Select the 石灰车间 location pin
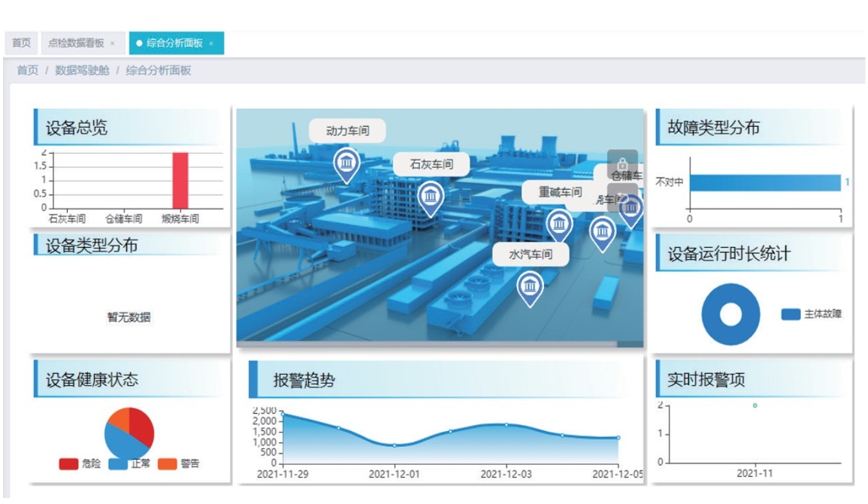 click(431, 197)
